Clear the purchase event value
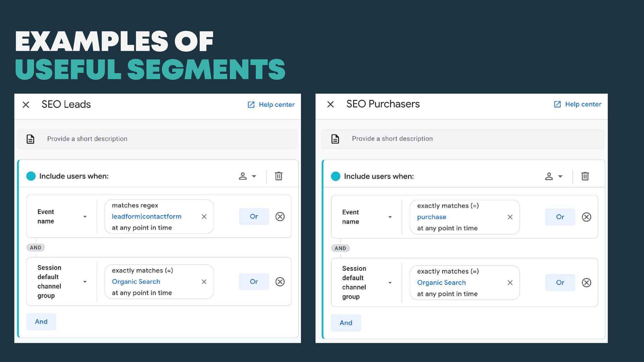Viewport: 644px width, 362px height. tap(510, 217)
